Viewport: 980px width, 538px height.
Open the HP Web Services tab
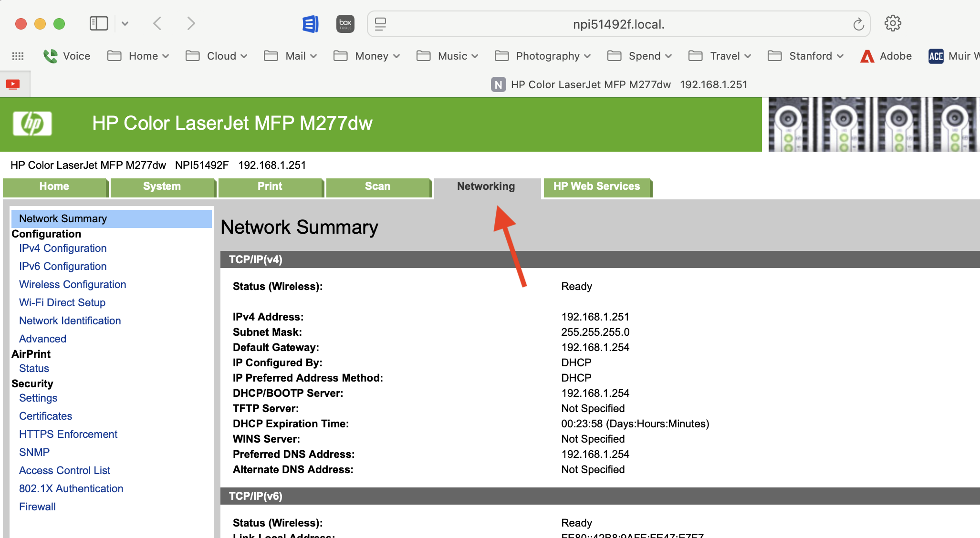click(596, 186)
